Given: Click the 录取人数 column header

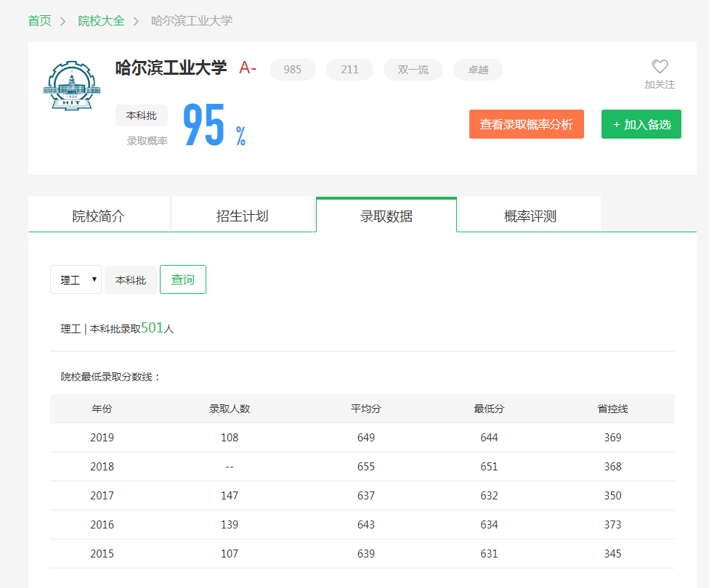Looking at the screenshot, I should coord(230,409).
